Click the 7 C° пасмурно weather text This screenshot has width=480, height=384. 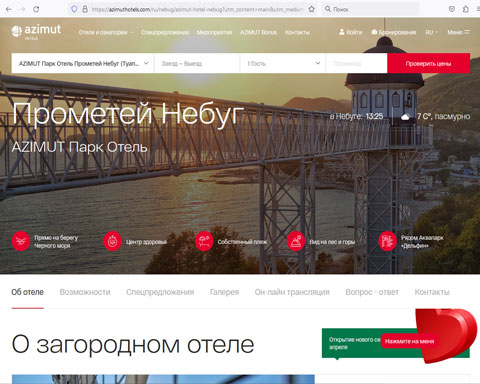click(x=443, y=116)
